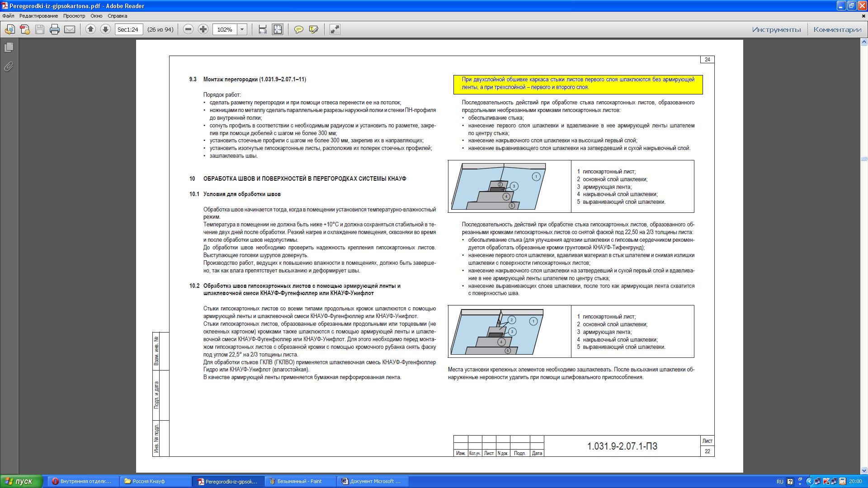Toggle scrolling fit-width mode
Viewport: 868px width, 488px height.
point(263,29)
